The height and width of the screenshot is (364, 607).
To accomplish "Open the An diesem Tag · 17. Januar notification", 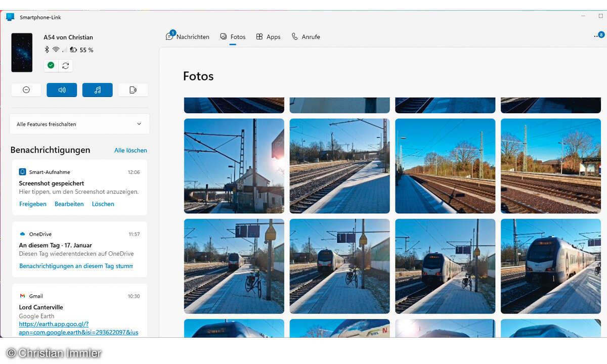I will (79, 249).
